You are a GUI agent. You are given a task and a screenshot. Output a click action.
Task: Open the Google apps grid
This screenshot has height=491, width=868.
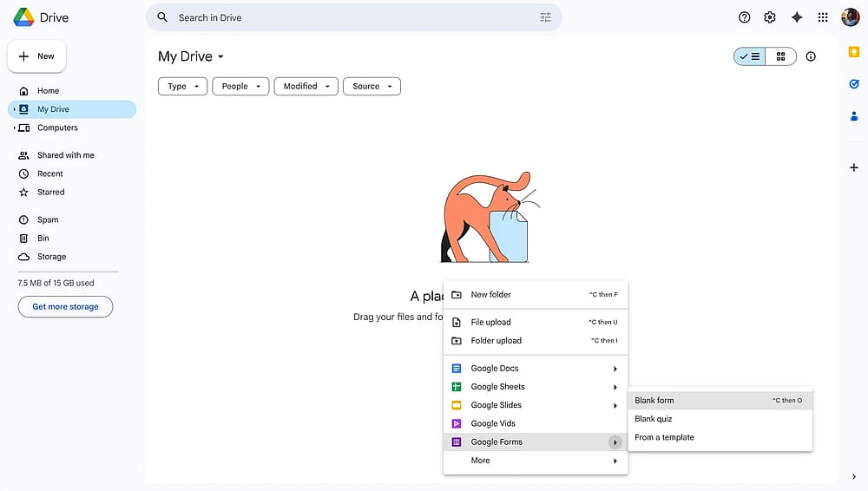(x=823, y=17)
